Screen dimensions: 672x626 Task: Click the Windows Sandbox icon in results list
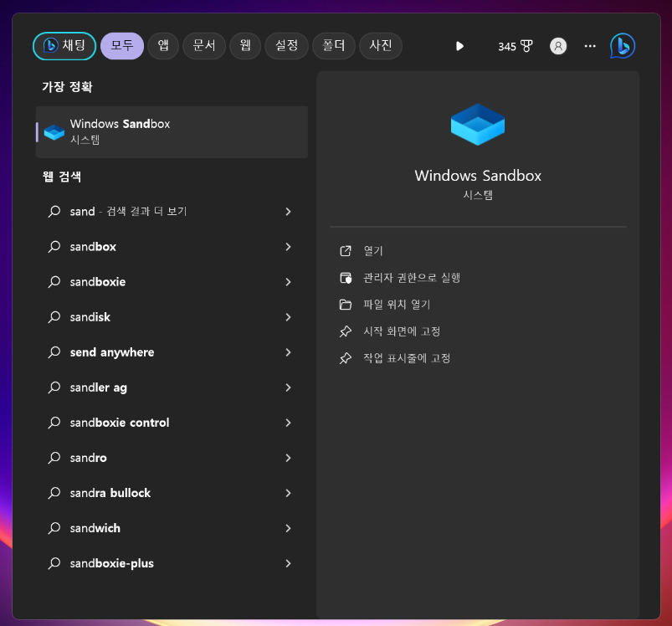54,132
